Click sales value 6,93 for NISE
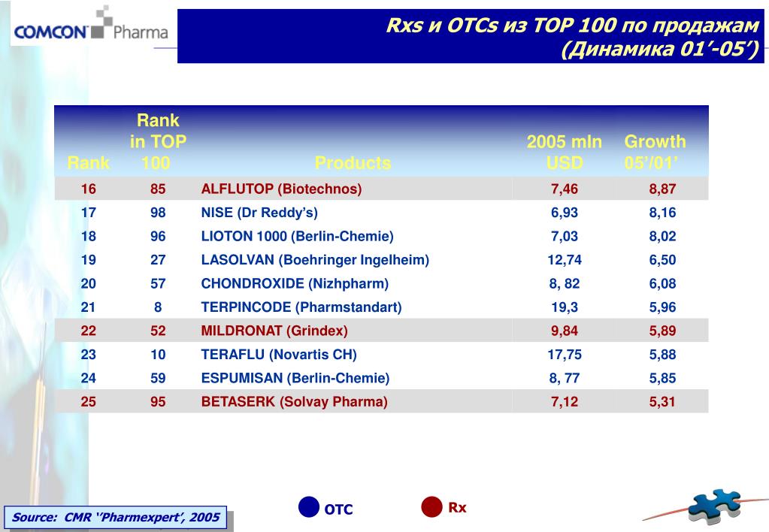769x532 pixels. pos(565,213)
